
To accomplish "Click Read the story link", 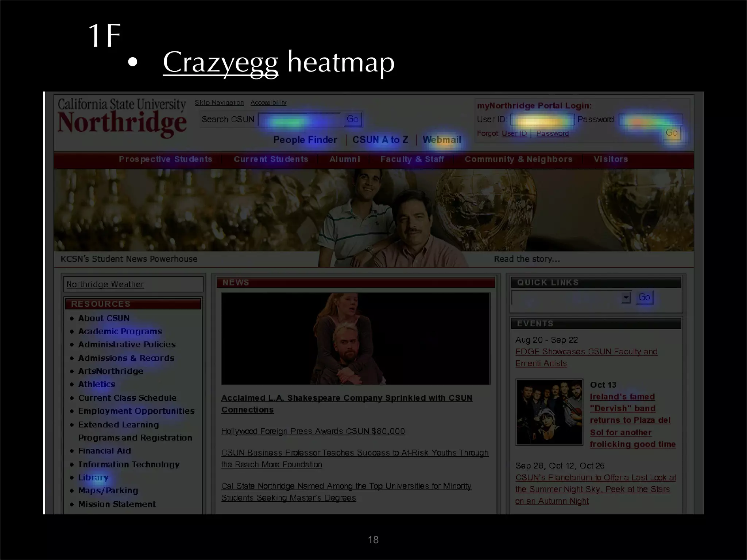I will (x=527, y=259).
